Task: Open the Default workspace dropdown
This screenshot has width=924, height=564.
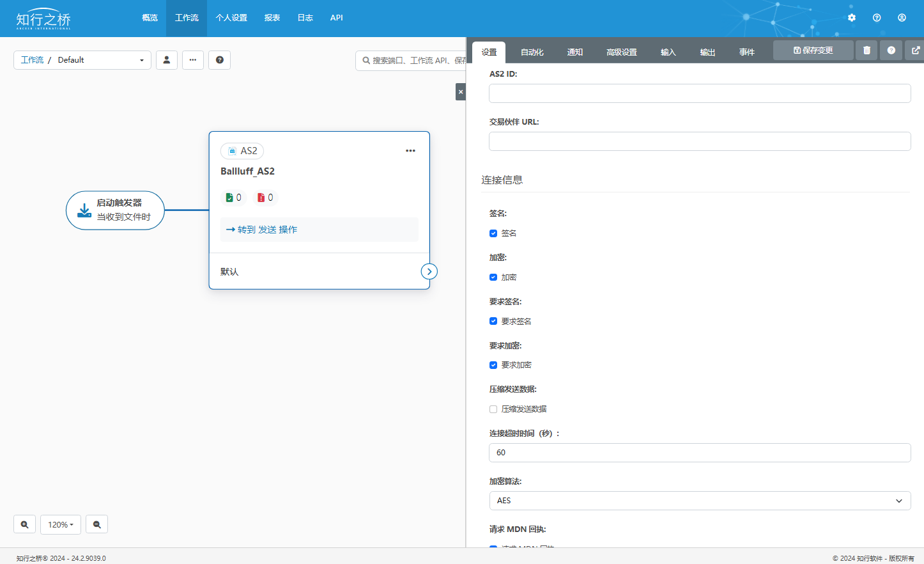Action: 101,60
